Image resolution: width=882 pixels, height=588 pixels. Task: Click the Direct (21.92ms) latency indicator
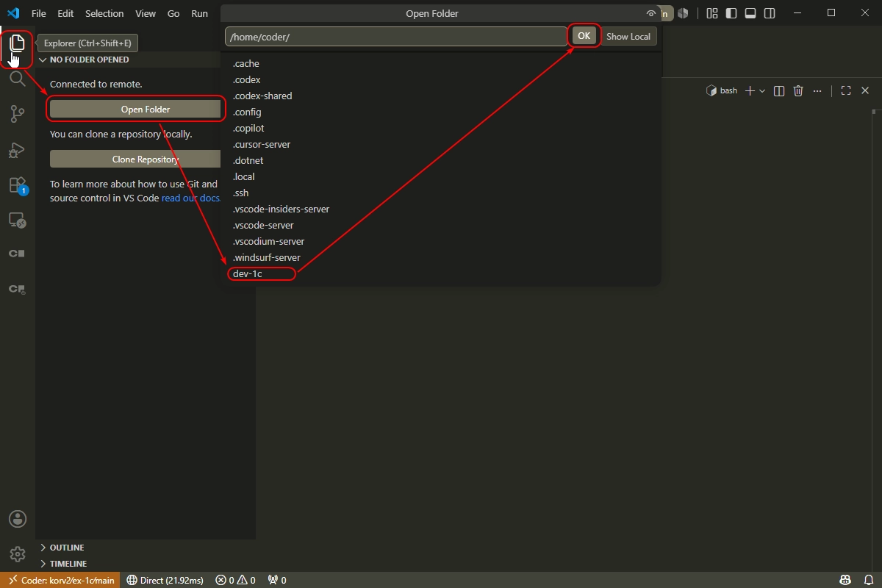coord(165,581)
